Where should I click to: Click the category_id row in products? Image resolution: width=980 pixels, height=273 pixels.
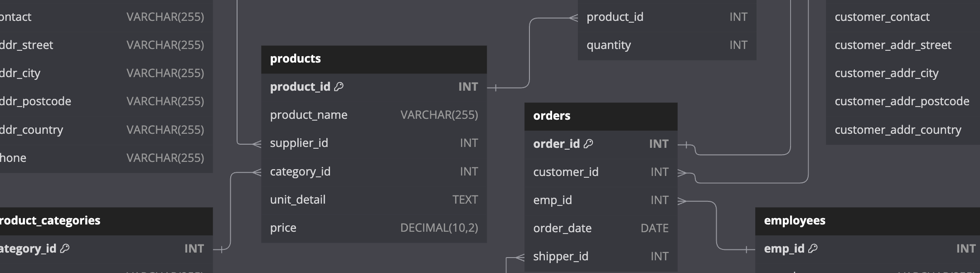click(374, 171)
